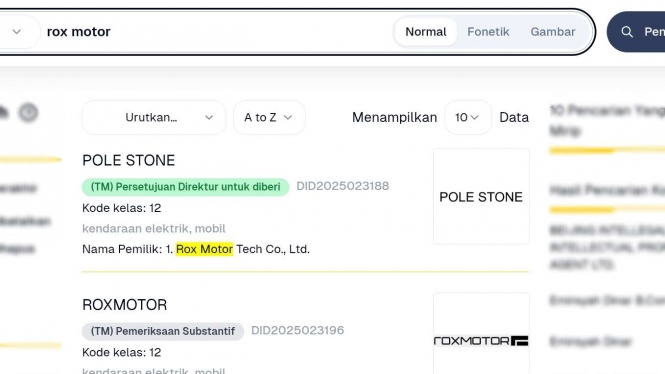The width and height of the screenshot is (665, 374).
Task: Click the blurred round gray icon near the filters
Action: pyautogui.click(x=28, y=113)
